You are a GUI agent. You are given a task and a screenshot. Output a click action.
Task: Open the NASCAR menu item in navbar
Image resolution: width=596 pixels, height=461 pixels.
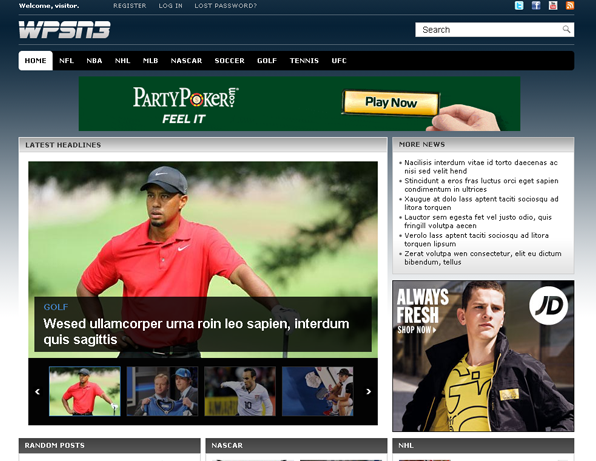pos(186,60)
